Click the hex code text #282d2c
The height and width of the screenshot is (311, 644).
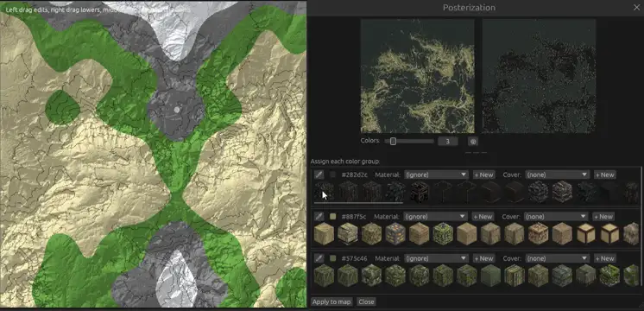pyautogui.click(x=355, y=175)
